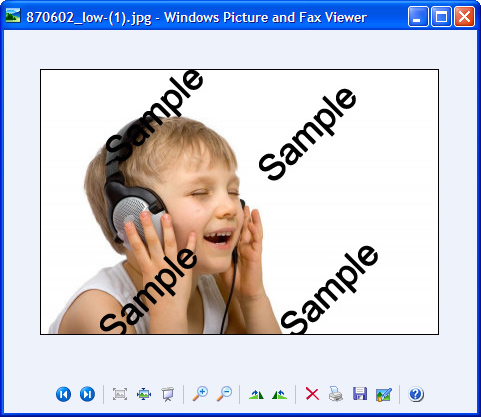
Task: Select the Best Fit view icon
Action: tap(120, 394)
